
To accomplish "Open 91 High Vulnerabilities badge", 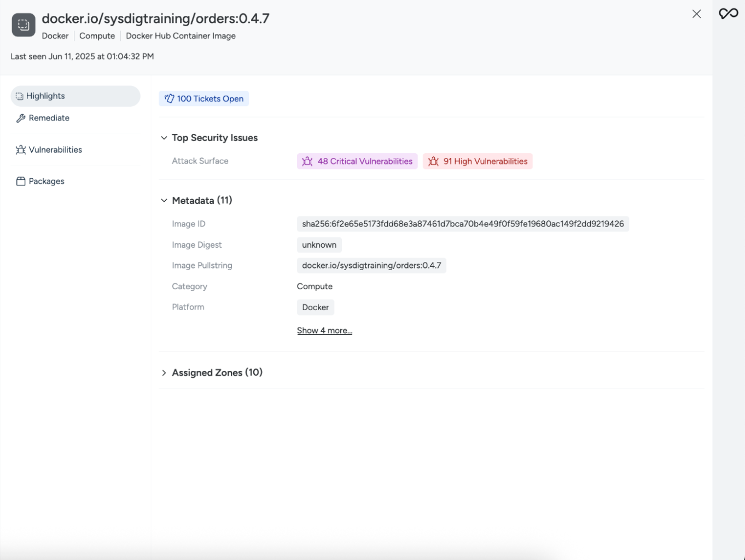I will [478, 161].
